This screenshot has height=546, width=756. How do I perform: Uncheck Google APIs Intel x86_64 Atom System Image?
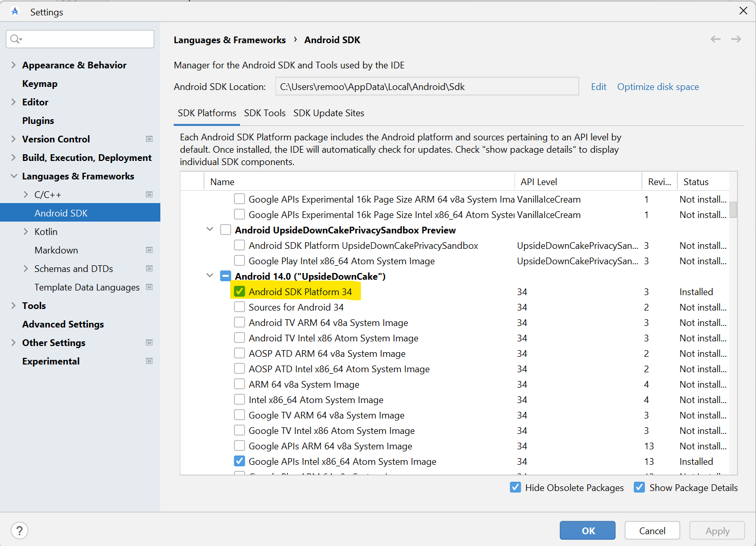point(239,461)
